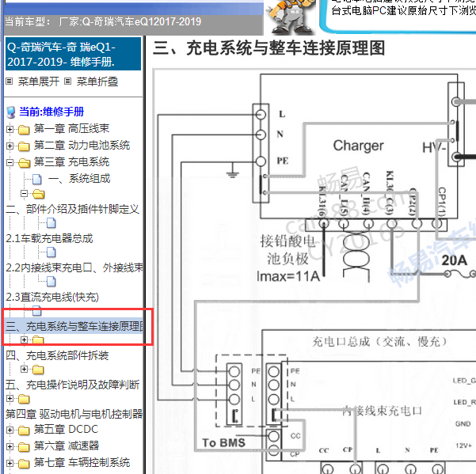476x474 pixels.
Task: Click the 菜单折叠 collapse-all icon
Action: point(67,82)
